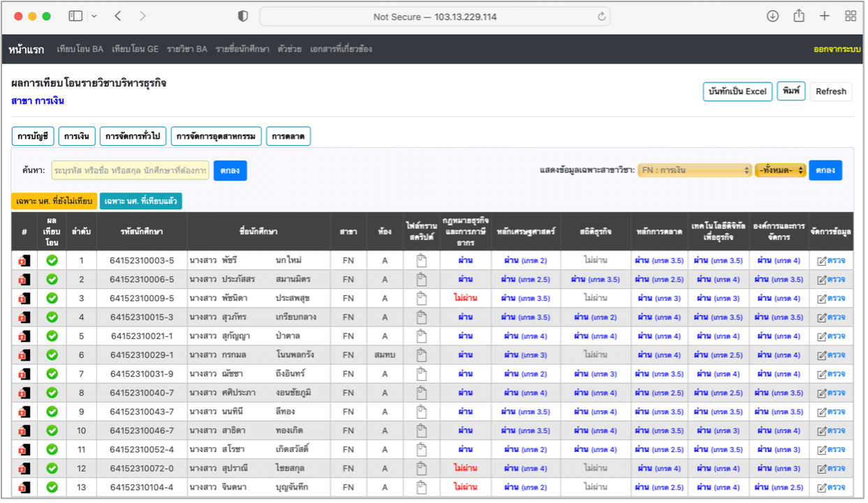Open the รายชื่อนักศึกษา menu item

tap(242, 49)
